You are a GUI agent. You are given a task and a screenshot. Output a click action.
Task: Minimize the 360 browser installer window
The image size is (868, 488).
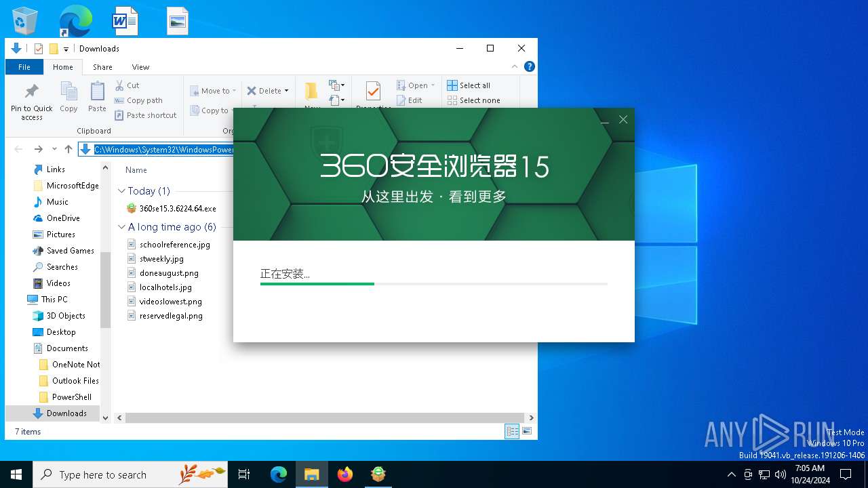point(605,120)
